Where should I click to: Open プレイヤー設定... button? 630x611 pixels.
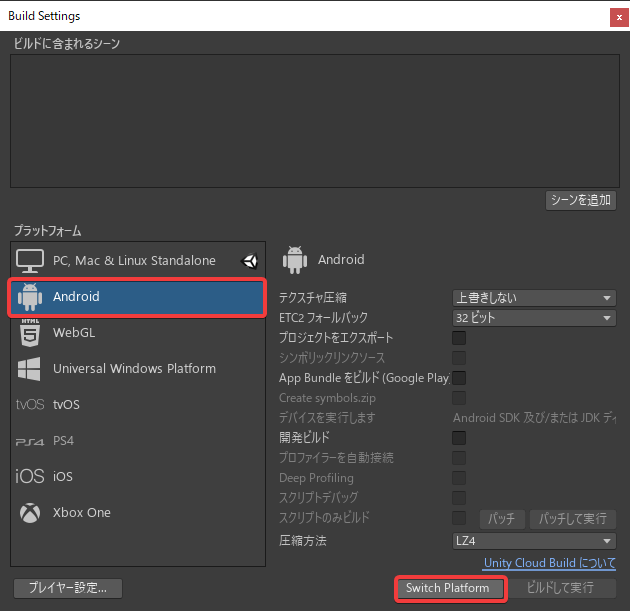(x=68, y=589)
